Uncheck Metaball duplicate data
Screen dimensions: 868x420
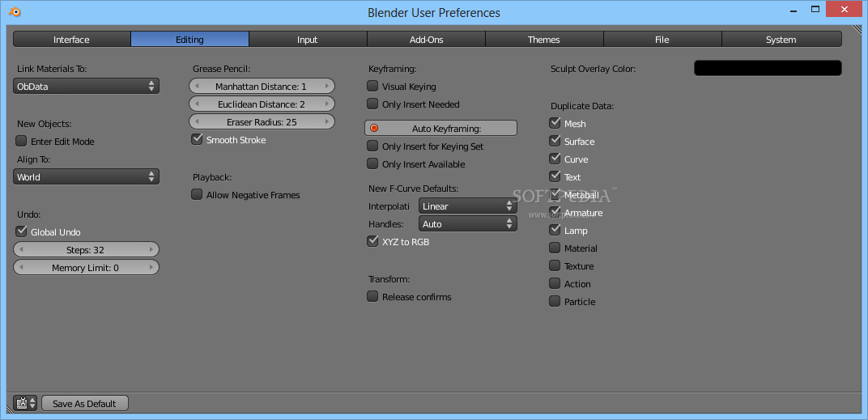tap(555, 194)
